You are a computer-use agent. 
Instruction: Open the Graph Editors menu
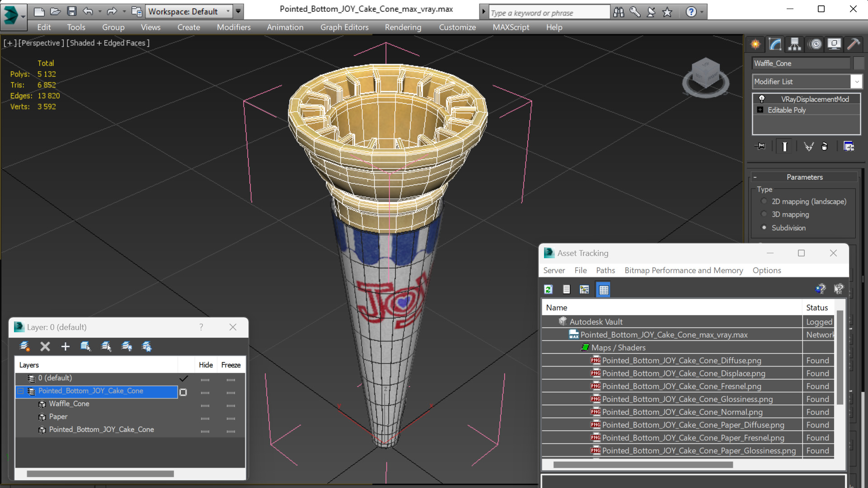[344, 27]
